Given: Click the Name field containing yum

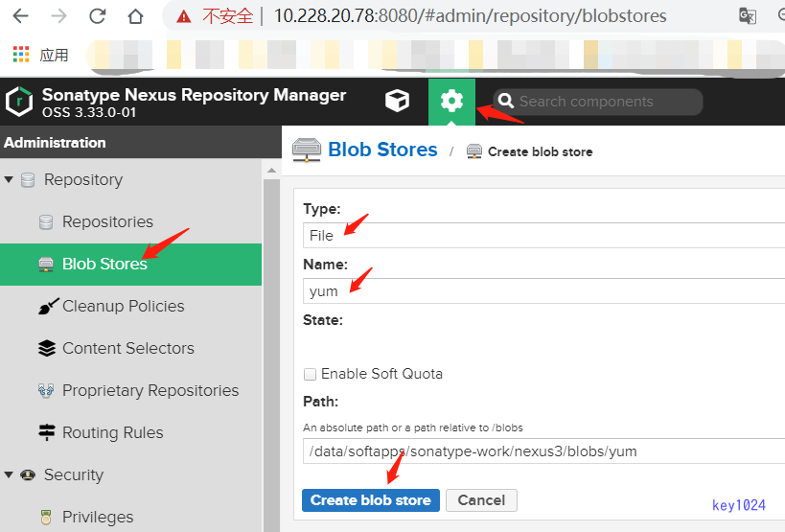Looking at the screenshot, I should click(543, 290).
